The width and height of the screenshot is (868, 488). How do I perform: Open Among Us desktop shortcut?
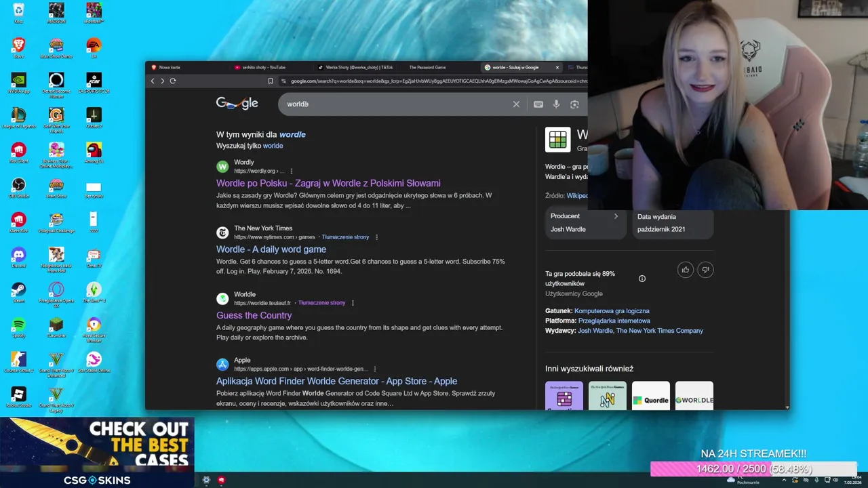(94, 152)
